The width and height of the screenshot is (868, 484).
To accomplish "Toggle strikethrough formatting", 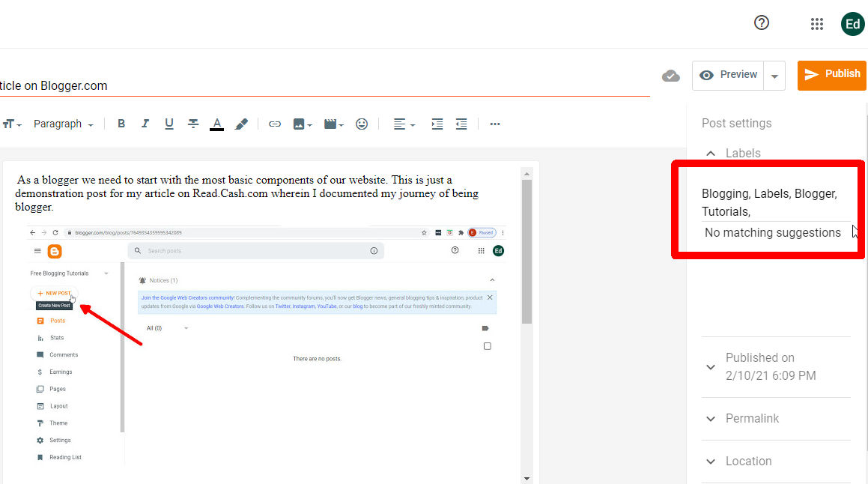I will coord(192,124).
